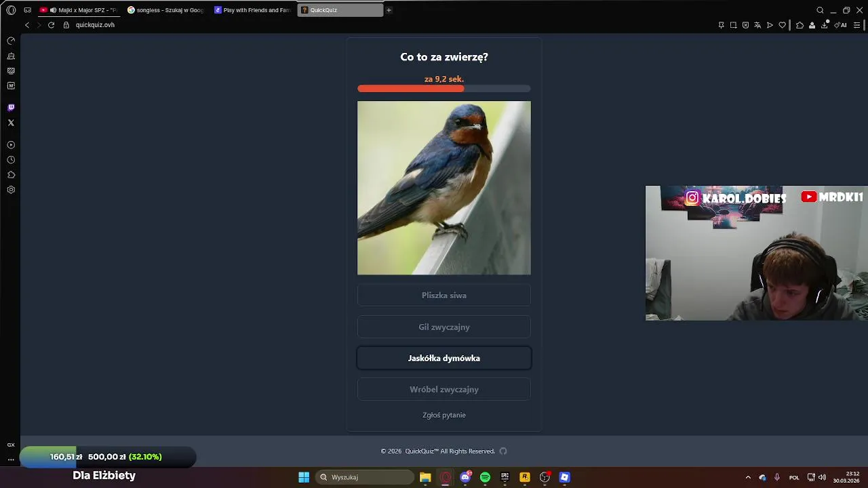Viewport: 868px width, 488px height.
Task: Take a snapshot of the page
Action: pos(733,25)
